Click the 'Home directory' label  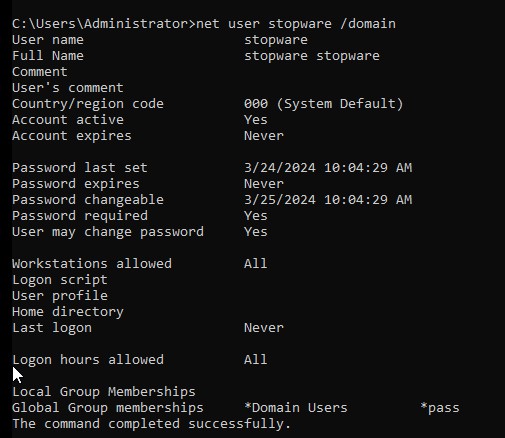[68, 312]
